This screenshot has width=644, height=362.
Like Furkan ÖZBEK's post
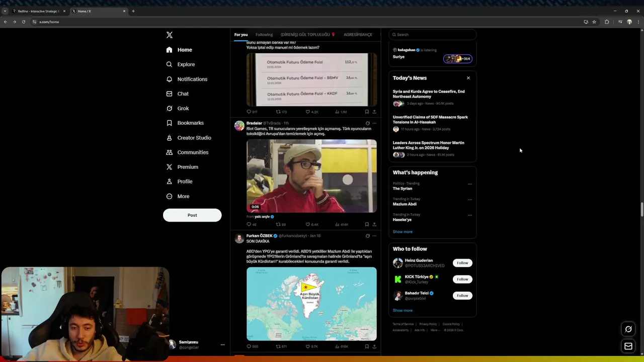[311, 346]
